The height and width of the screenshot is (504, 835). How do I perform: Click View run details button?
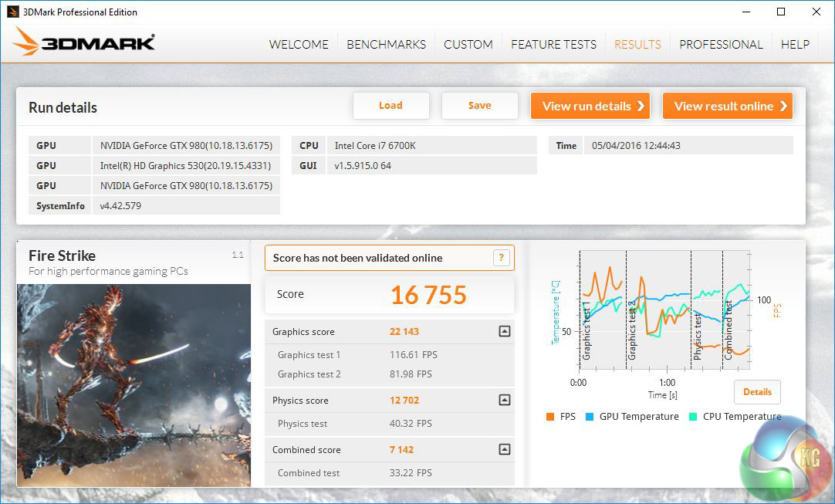590,107
